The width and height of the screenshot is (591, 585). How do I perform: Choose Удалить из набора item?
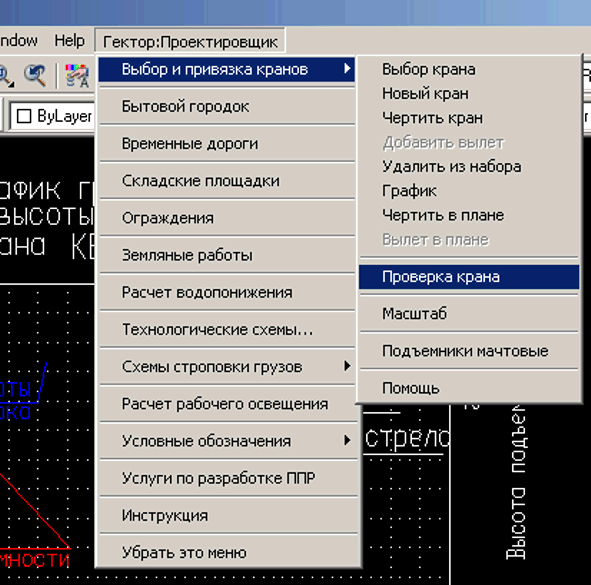coord(469,167)
